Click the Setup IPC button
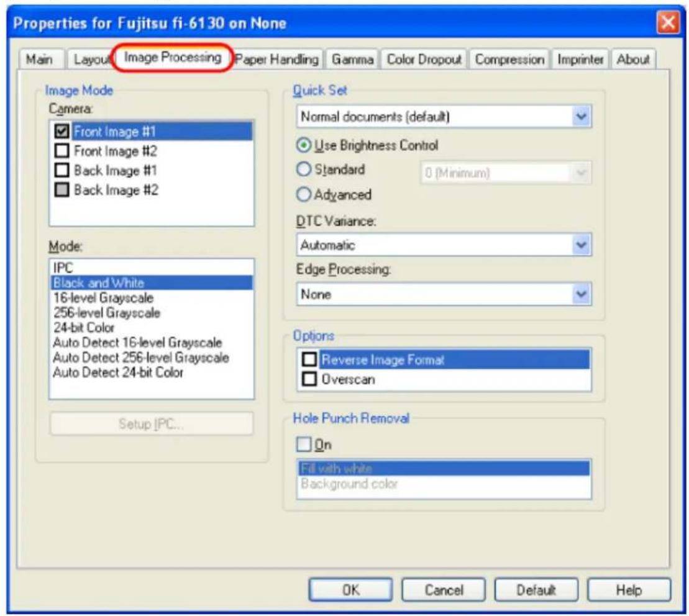The height and width of the screenshot is (616, 689). tap(152, 423)
